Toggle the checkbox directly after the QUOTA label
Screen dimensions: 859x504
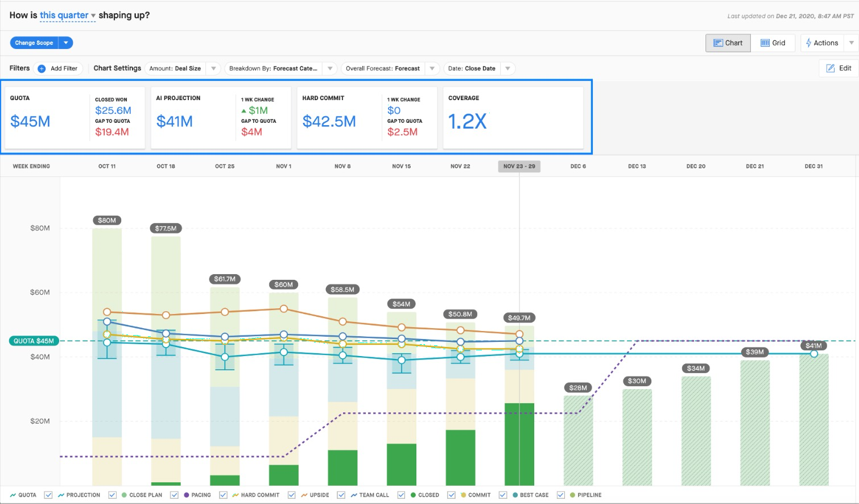pos(48,495)
